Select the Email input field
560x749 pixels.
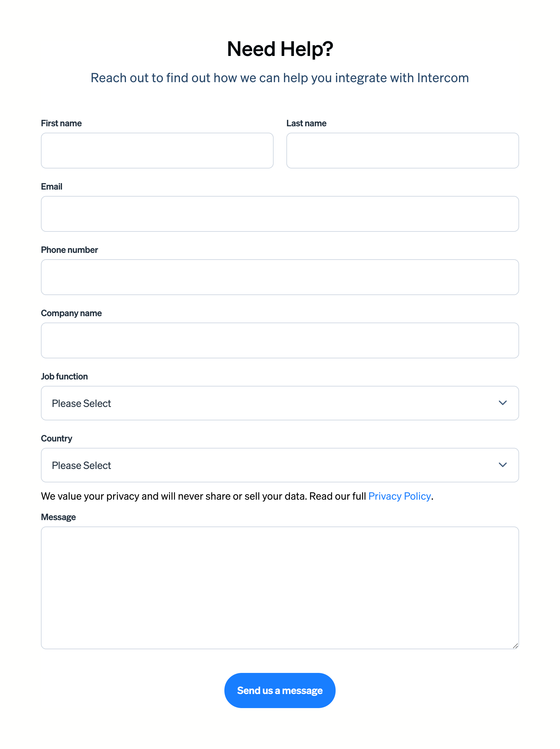coord(280,214)
